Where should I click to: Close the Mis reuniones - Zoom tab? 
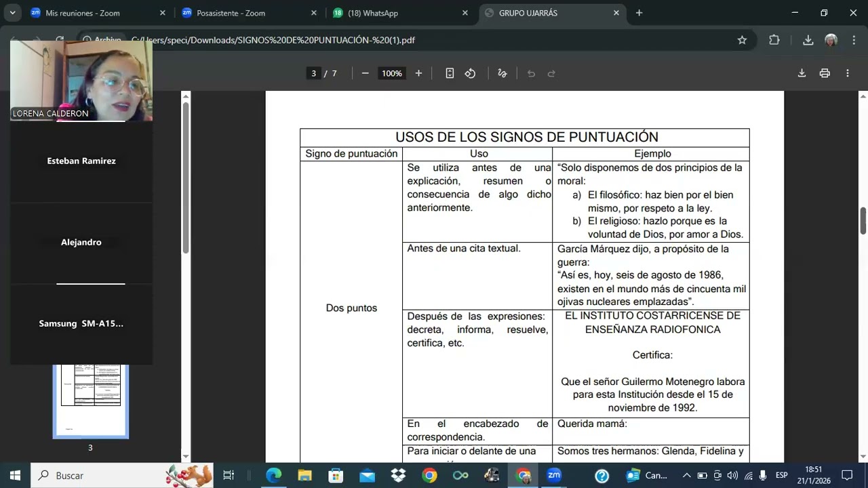click(x=162, y=13)
